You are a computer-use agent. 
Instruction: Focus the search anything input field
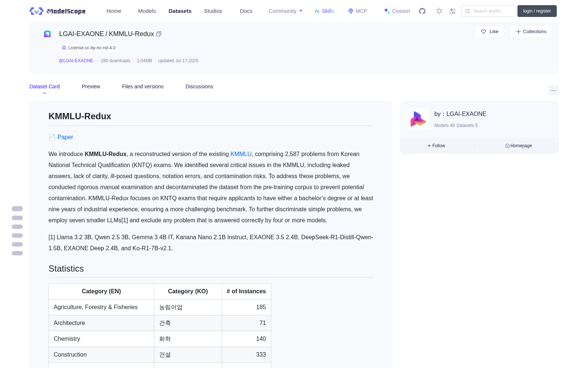[488, 11]
